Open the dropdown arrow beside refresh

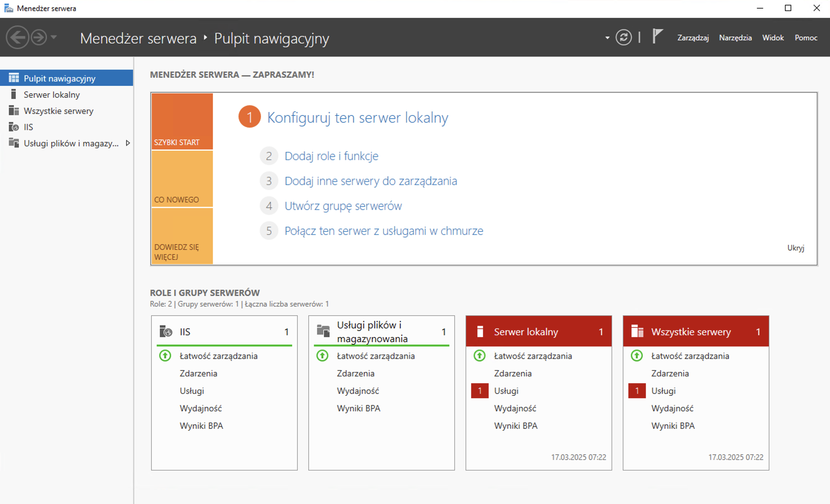pos(607,38)
